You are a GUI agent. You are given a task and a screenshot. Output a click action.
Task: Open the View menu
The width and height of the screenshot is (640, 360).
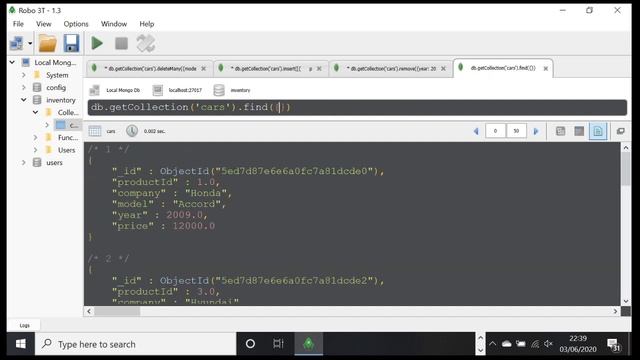pos(44,24)
